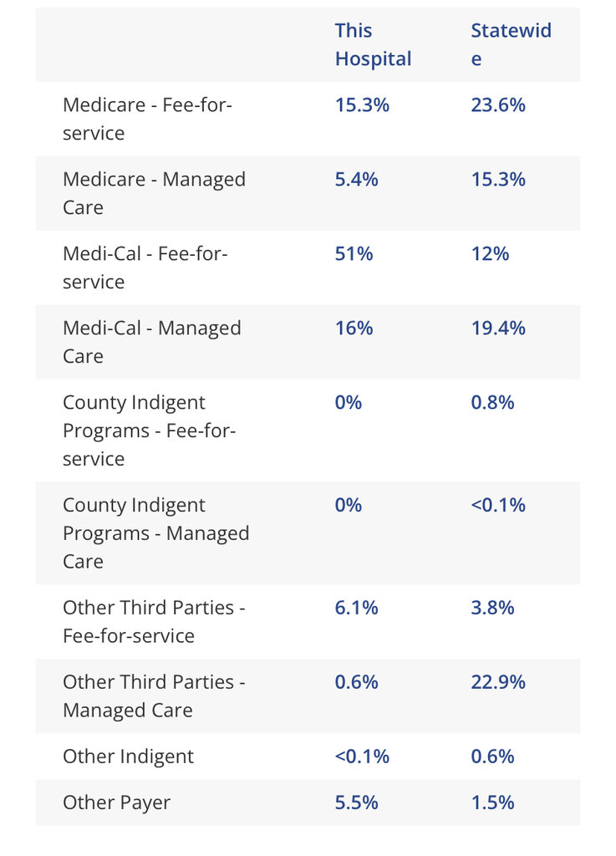The height and width of the screenshot is (856, 616).
Task: Click the 22.9% Statewide value
Action: coord(498,682)
